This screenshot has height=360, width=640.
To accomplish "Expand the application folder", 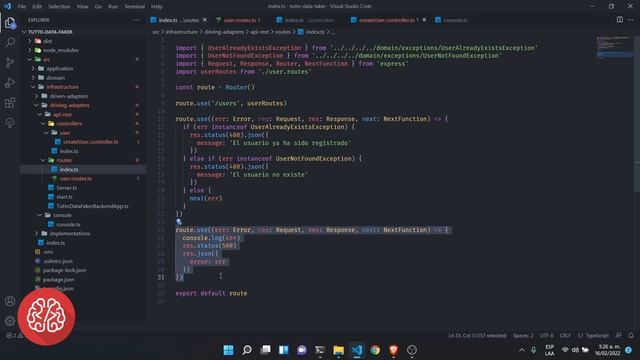I will click(33, 69).
